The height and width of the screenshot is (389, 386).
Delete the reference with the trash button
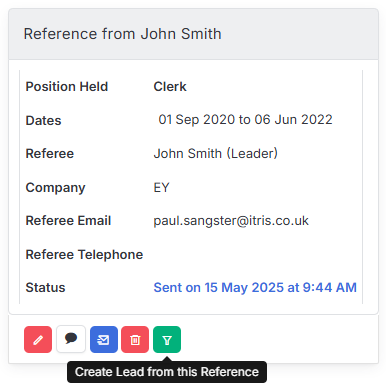coord(135,339)
